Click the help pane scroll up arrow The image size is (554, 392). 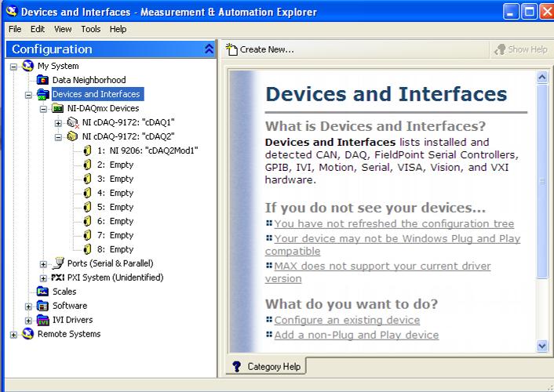click(542, 77)
